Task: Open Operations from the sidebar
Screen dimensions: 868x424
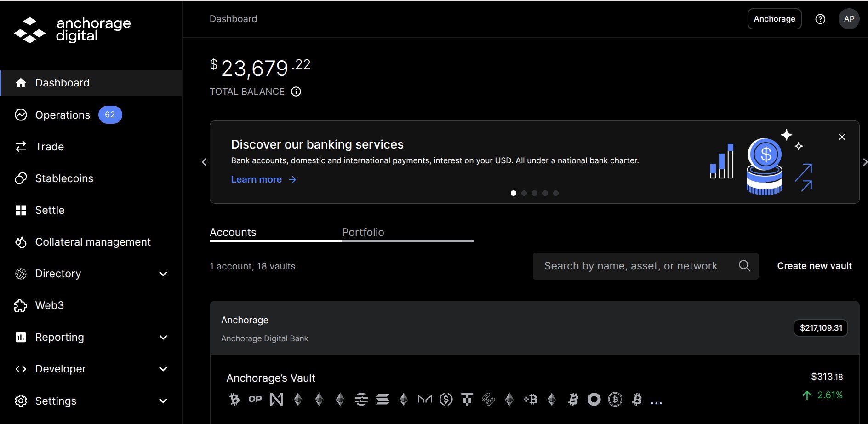Action: (x=63, y=115)
